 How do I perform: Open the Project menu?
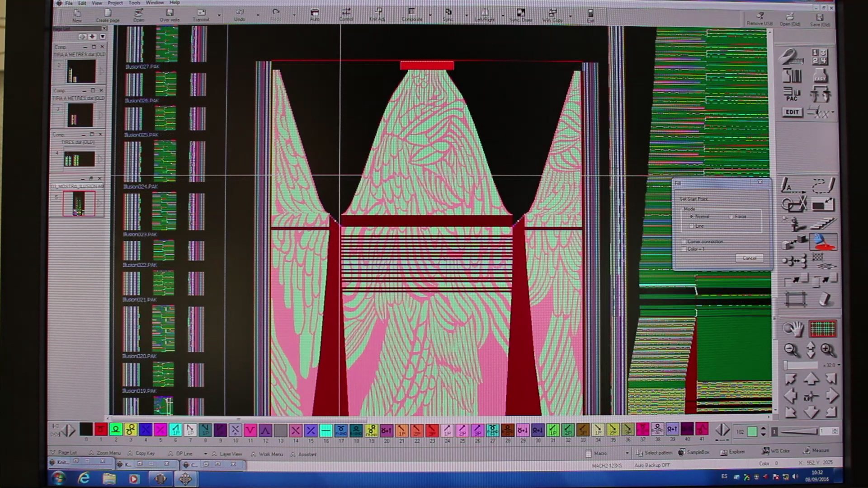pos(115,3)
